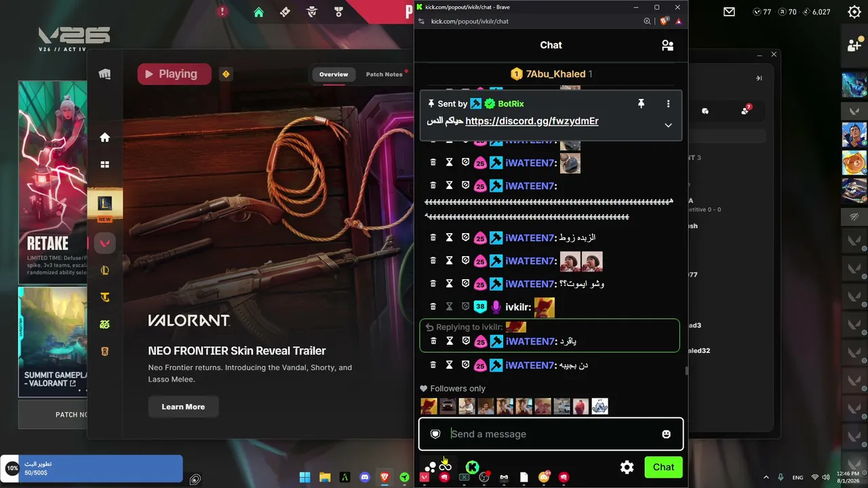
Task: Click ivkilr username in chat
Action: pos(518,307)
